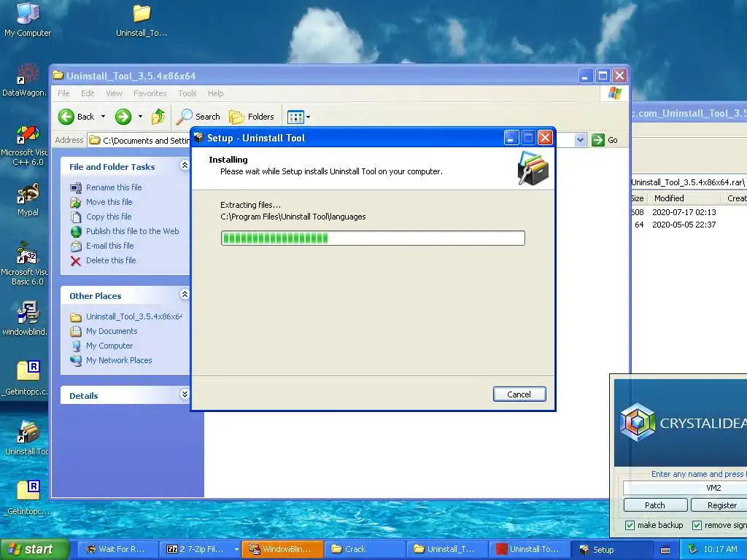This screenshot has height=560, width=747.
Task: Click Delete this file task
Action: [x=111, y=260]
